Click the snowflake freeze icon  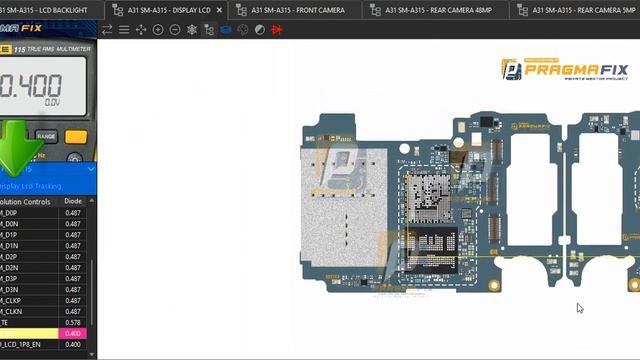click(192, 30)
